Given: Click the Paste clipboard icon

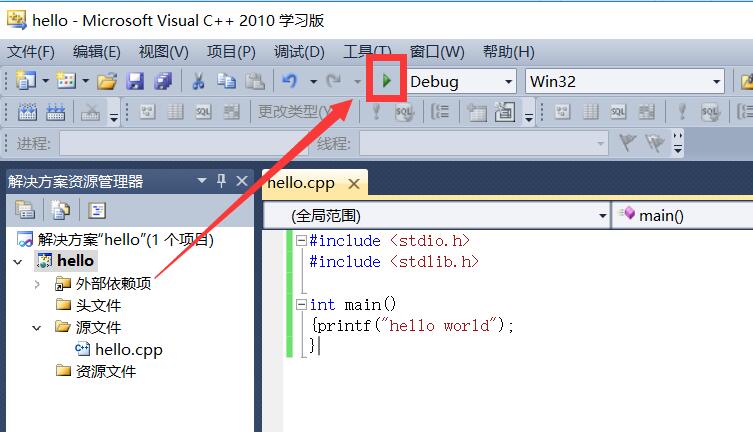Looking at the screenshot, I should tap(255, 81).
